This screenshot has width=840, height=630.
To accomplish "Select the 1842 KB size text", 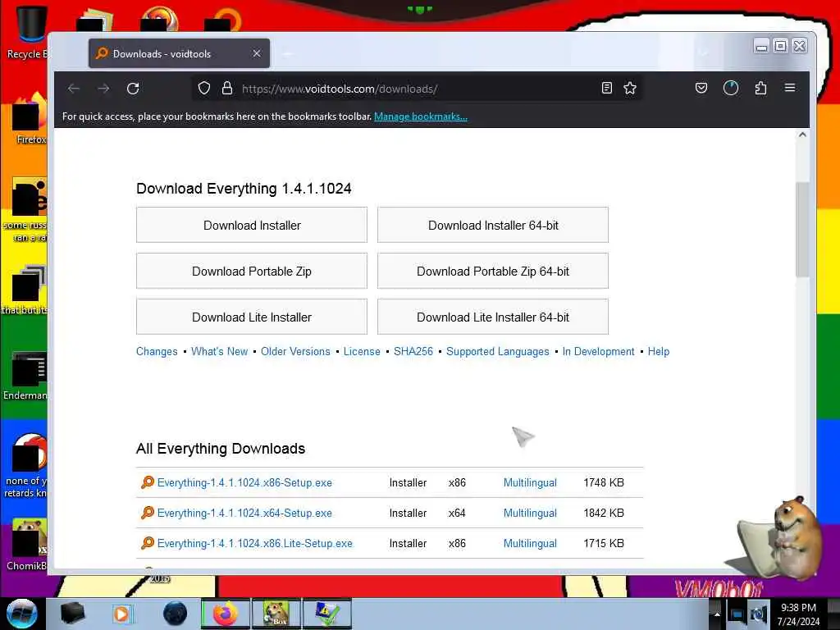I will 604,514.
